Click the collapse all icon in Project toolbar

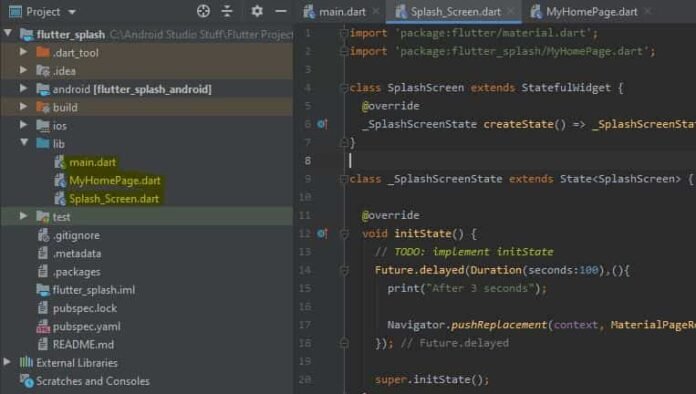(x=227, y=11)
